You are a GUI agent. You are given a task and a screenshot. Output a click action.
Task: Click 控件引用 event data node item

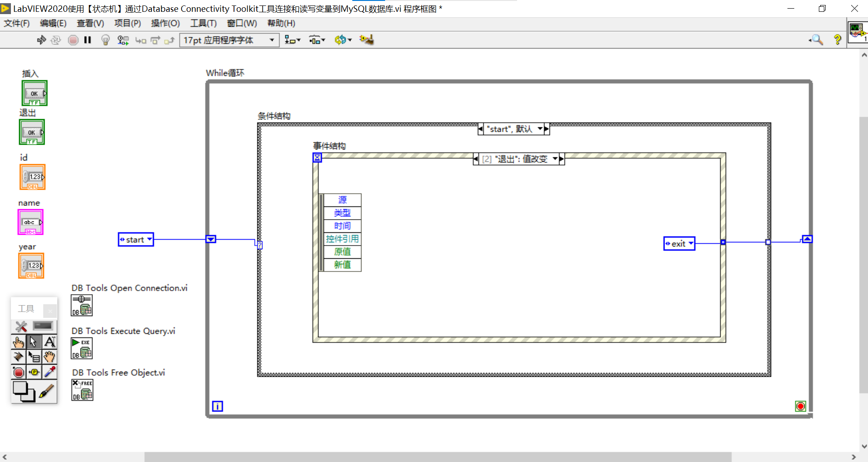tap(342, 239)
